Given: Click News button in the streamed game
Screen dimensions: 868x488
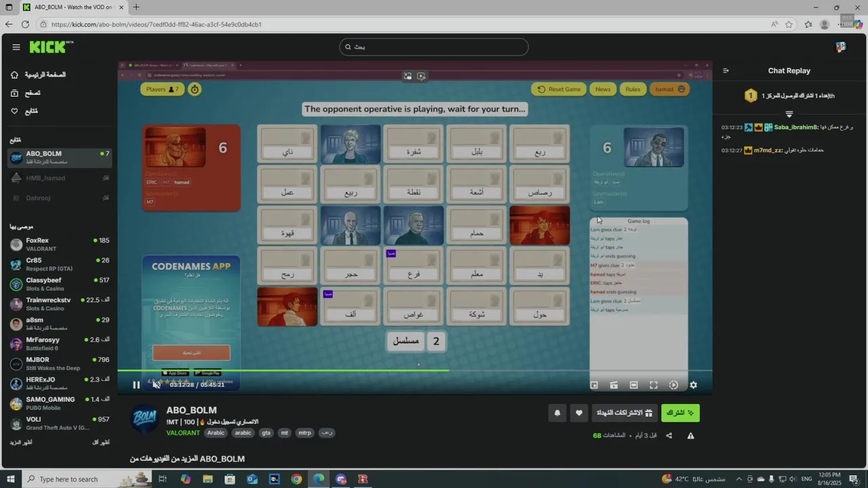Looking at the screenshot, I should pos(603,89).
